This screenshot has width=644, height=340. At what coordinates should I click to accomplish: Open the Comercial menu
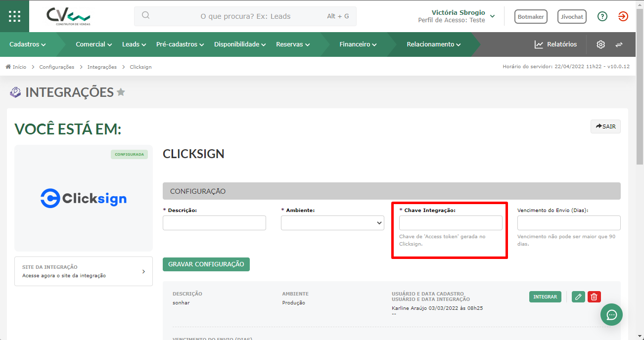[x=94, y=44]
